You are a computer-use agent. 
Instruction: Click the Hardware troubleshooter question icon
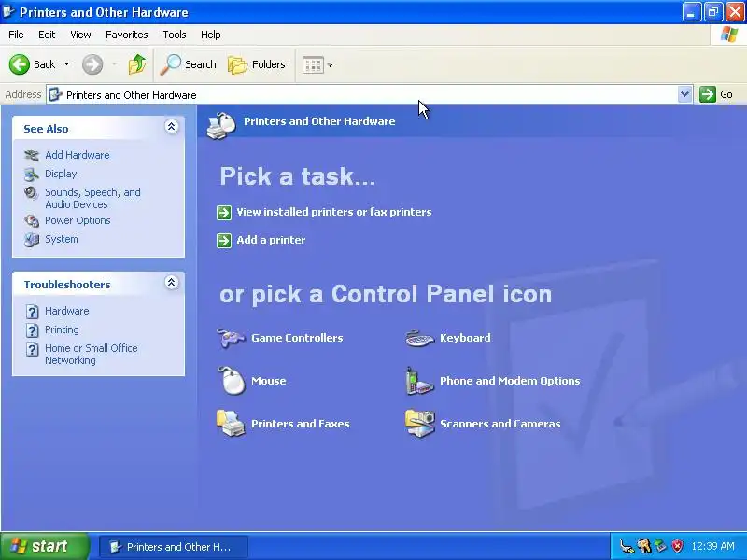32,312
